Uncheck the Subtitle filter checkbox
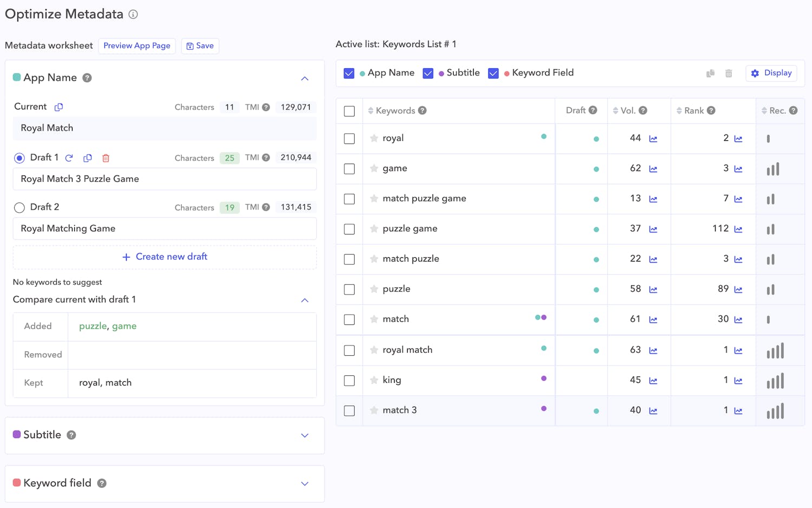This screenshot has width=812, height=508. (428, 73)
